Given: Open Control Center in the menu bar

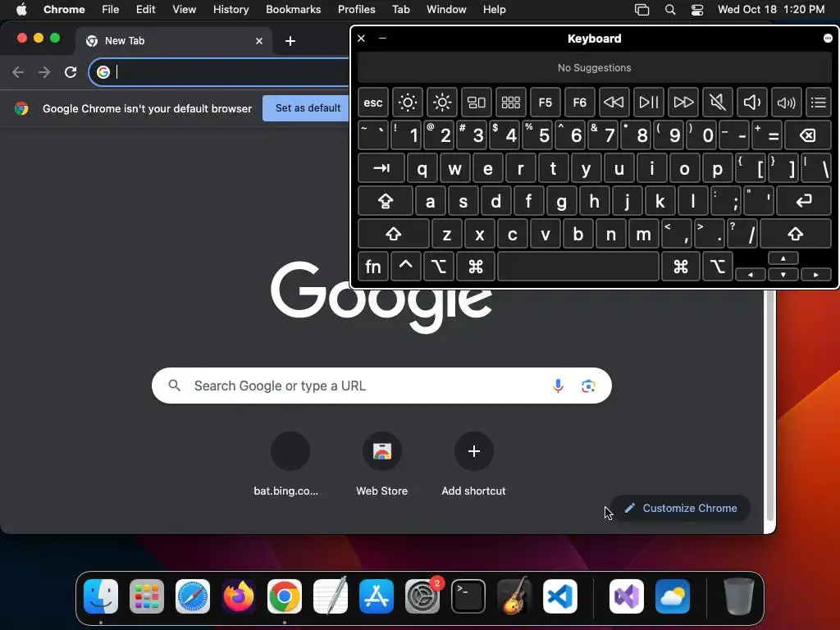Looking at the screenshot, I should (697, 9).
